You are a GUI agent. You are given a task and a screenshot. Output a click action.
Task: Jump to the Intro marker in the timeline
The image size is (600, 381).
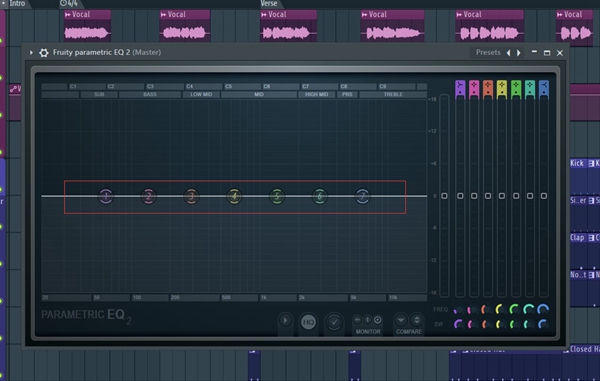tap(17, 3)
